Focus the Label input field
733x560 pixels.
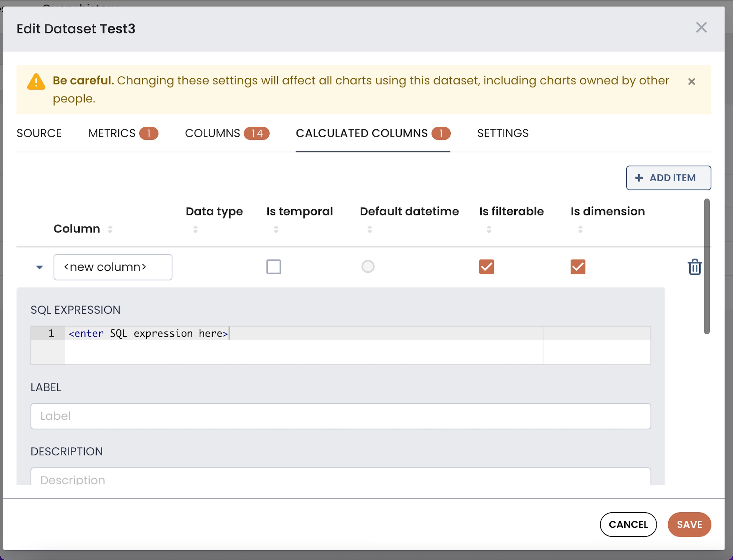[341, 416]
